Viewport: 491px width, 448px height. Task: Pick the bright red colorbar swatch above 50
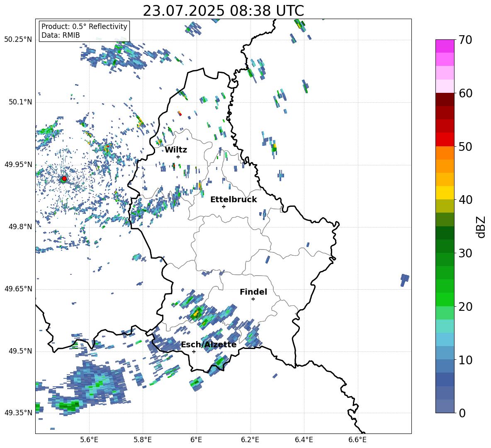tap(445, 140)
